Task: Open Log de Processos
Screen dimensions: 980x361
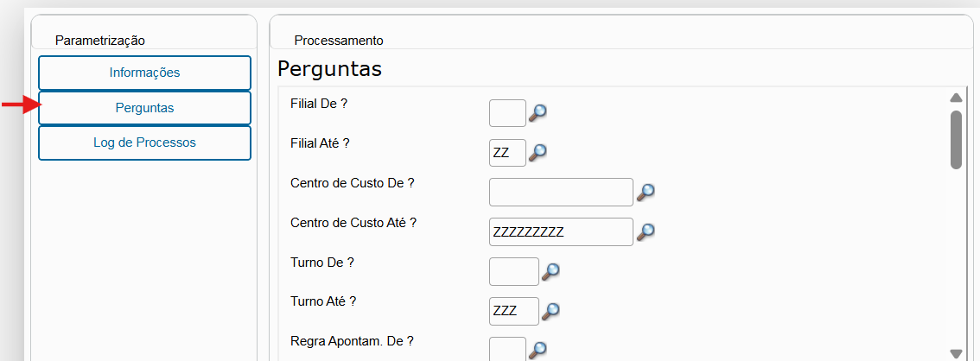Action: click(x=144, y=143)
